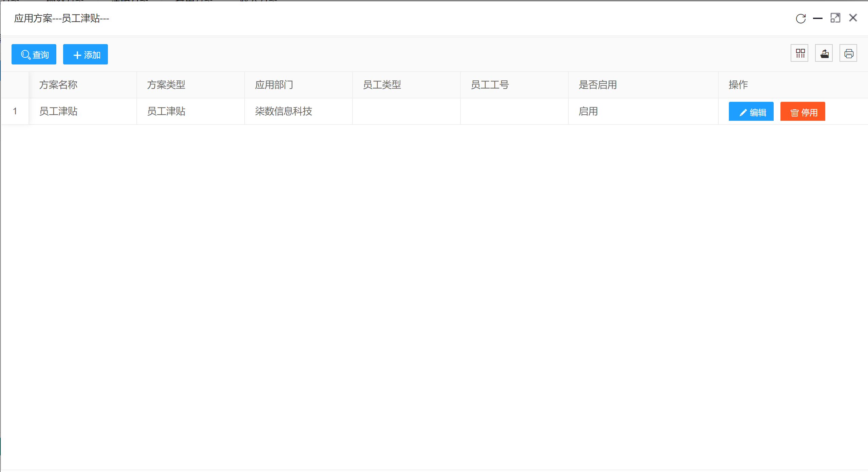Click the 添加 add button
868x472 pixels.
click(86, 54)
